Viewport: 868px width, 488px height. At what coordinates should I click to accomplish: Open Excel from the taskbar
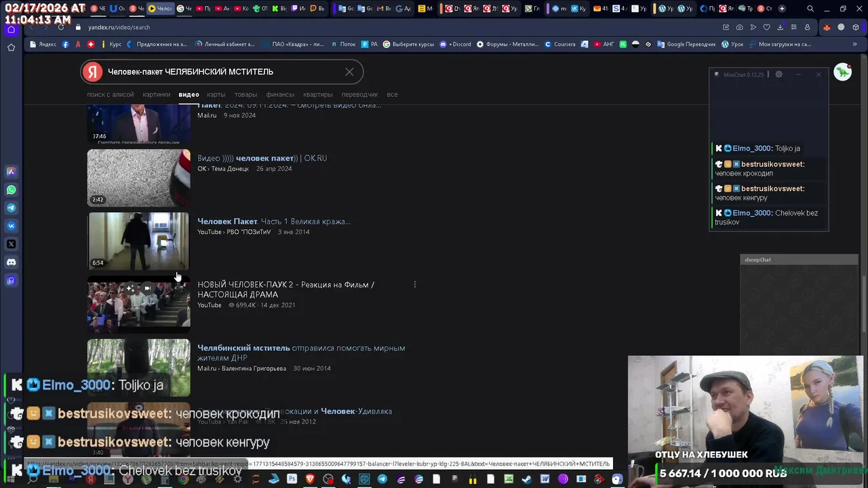[x=509, y=479]
